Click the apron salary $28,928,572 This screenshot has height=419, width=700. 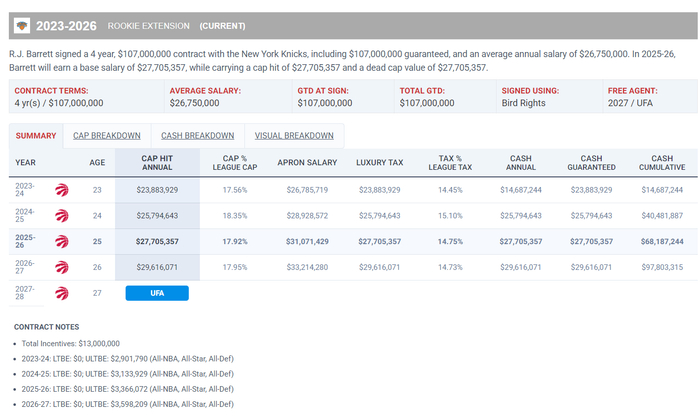click(x=307, y=216)
